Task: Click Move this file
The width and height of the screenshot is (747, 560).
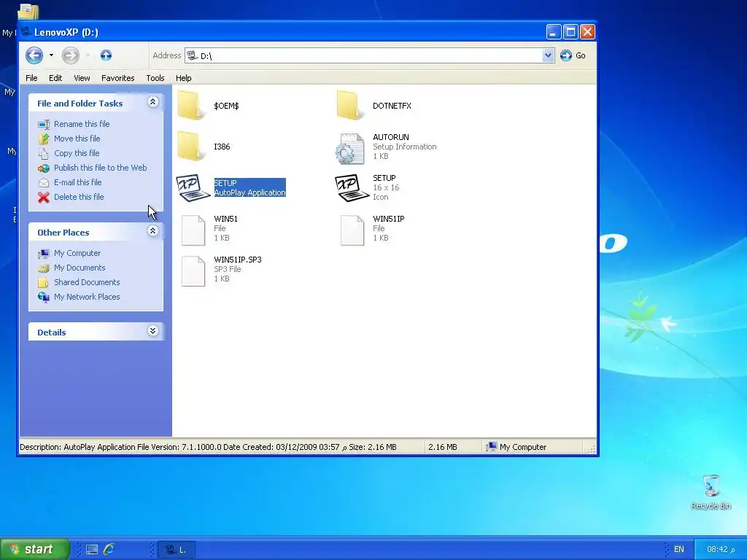Action: [77, 139]
